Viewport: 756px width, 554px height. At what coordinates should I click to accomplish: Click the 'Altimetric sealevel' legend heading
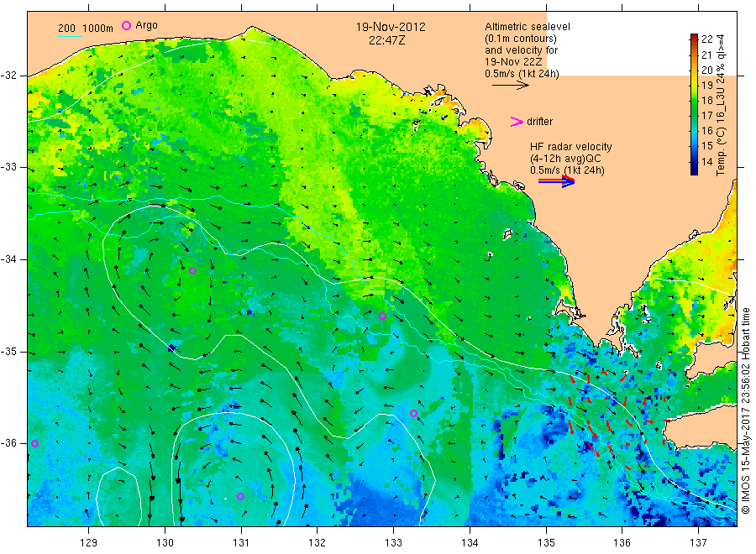click(527, 27)
